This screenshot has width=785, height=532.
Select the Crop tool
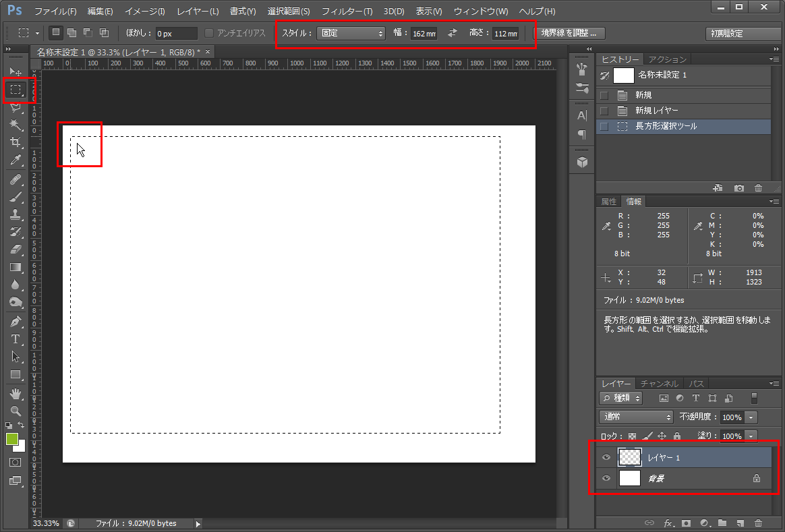(x=16, y=142)
